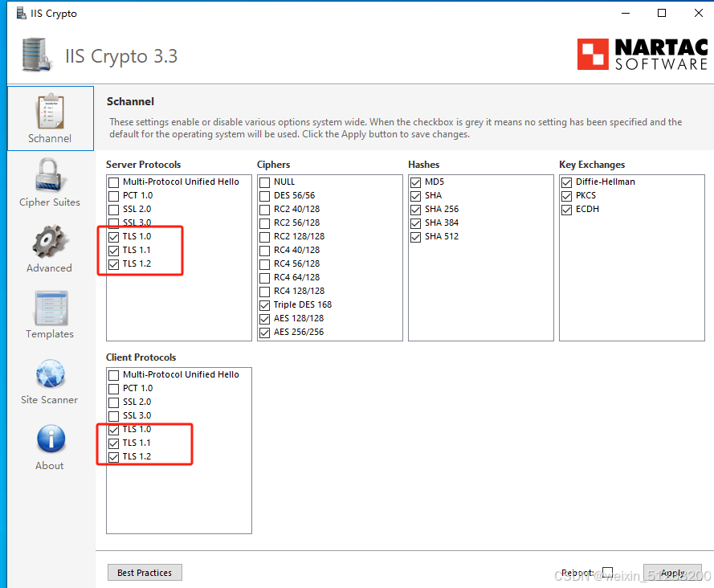The width and height of the screenshot is (714, 588).
Task: Enable the SSL 2.0 server protocol
Action: click(x=112, y=209)
